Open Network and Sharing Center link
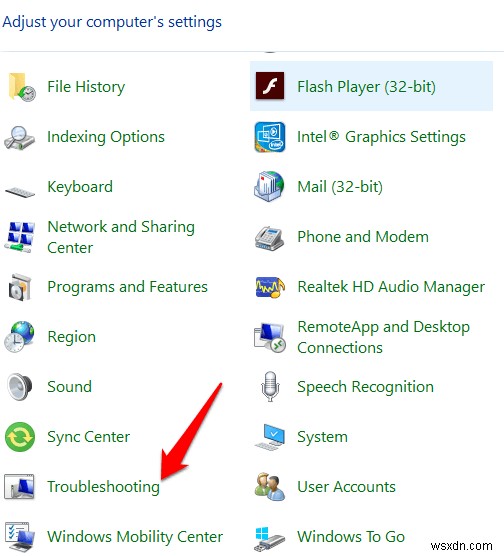The width and height of the screenshot is (504, 556). (121, 237)
